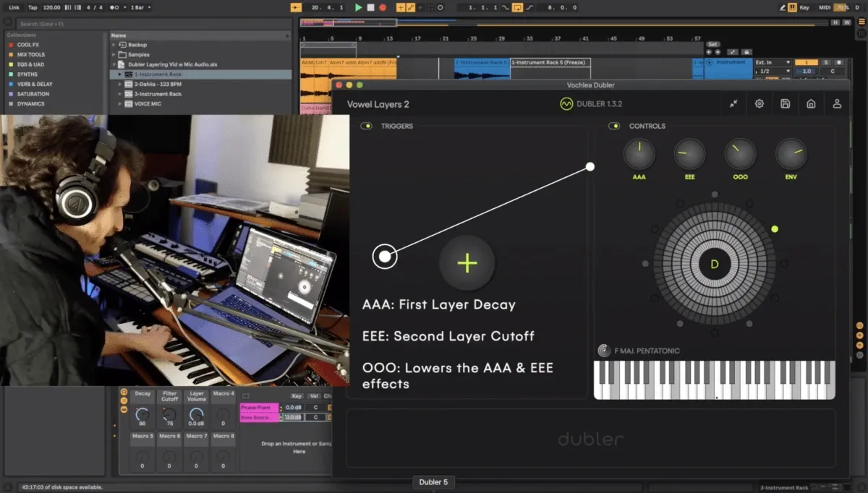868x493 pixels.
Task: Click the track Solo S button
Action: (826, 63)
